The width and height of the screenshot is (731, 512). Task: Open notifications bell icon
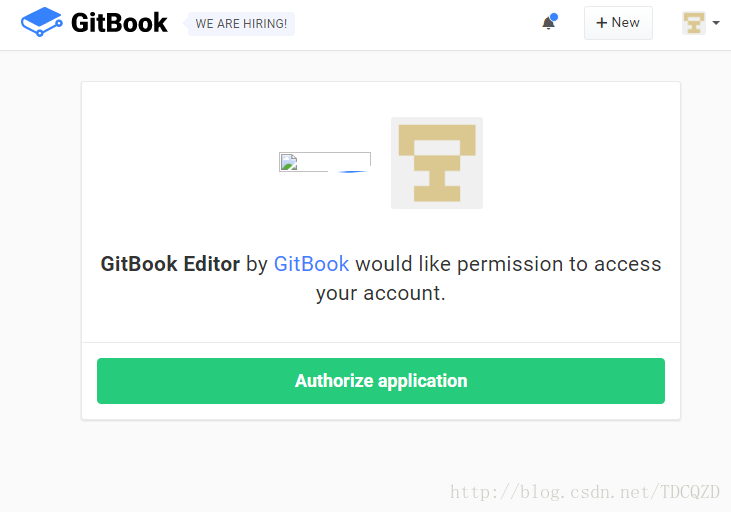(549, 22)
